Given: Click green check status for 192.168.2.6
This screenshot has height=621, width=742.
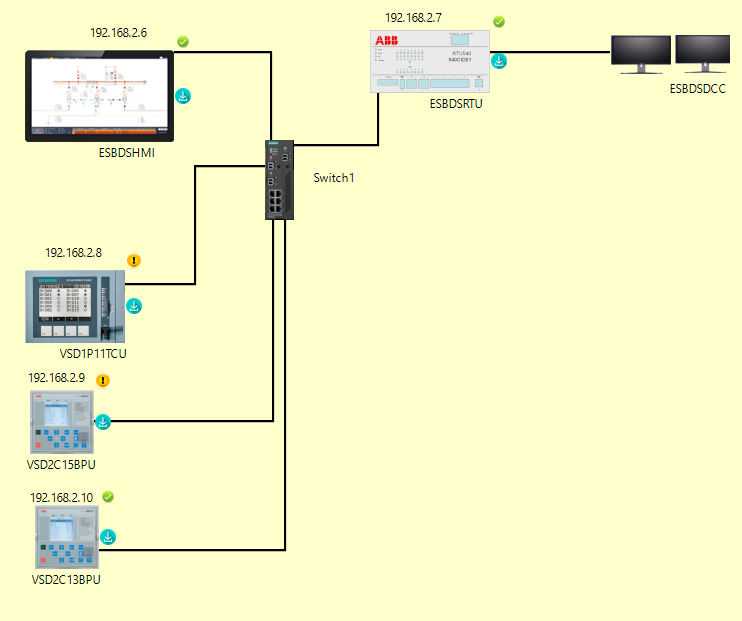Looking at the screenshot, I should (183, 41).
